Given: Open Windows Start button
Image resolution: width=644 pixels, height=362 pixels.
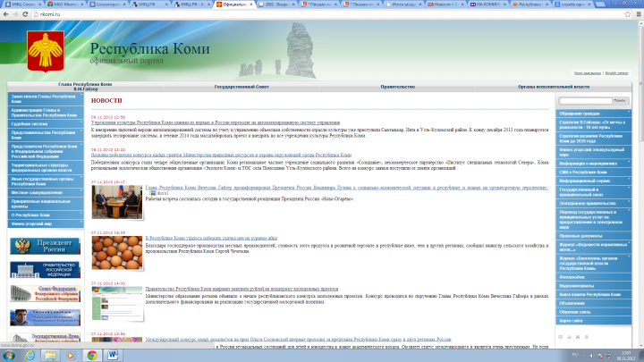Looking at the screenshot, I should tap(9, 356).
